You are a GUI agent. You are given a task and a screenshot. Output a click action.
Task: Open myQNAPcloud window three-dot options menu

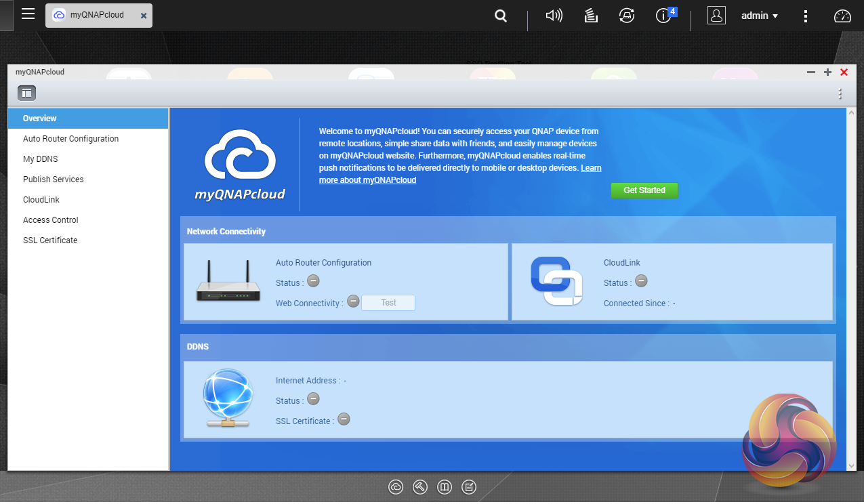tap(840, 93)
